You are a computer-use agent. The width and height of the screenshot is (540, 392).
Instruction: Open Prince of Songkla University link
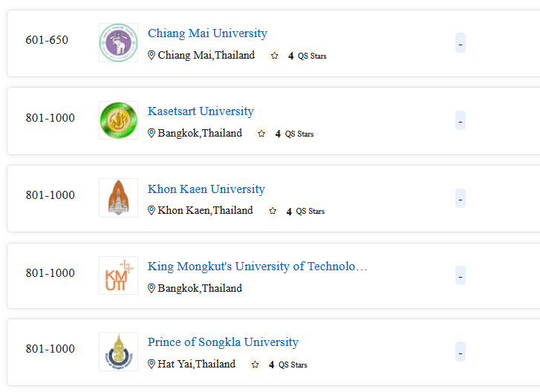223,342
